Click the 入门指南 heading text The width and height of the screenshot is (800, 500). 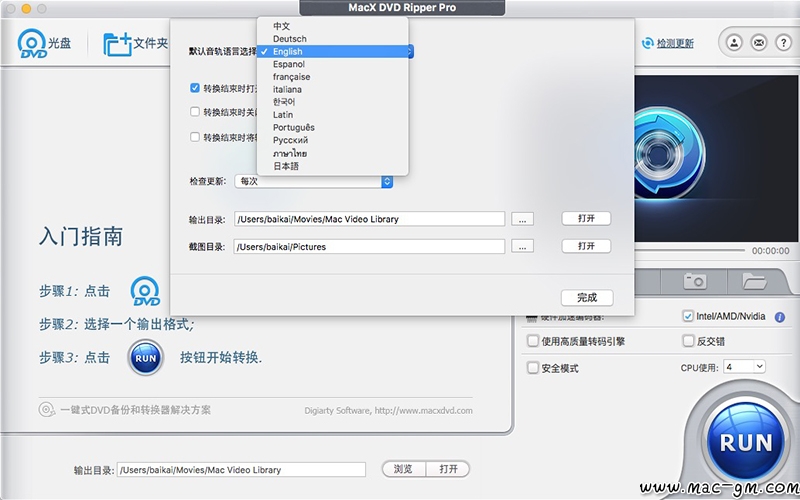tap(81, 237)
